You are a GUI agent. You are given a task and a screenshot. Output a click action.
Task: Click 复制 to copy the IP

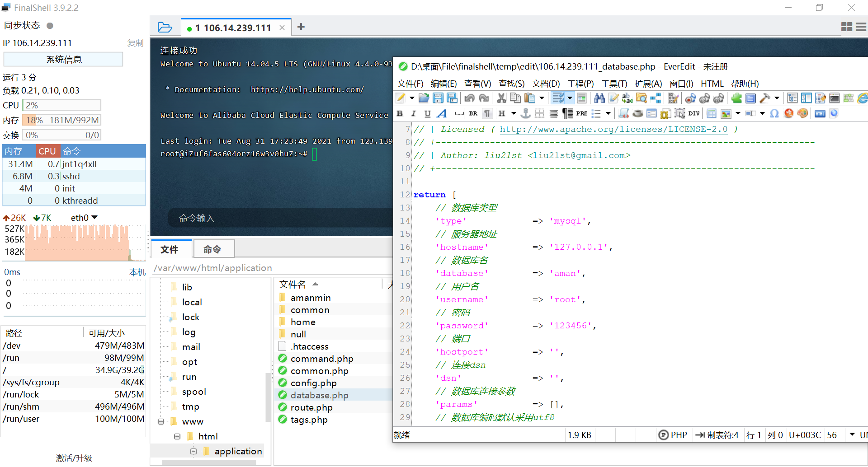pos(135,43)
